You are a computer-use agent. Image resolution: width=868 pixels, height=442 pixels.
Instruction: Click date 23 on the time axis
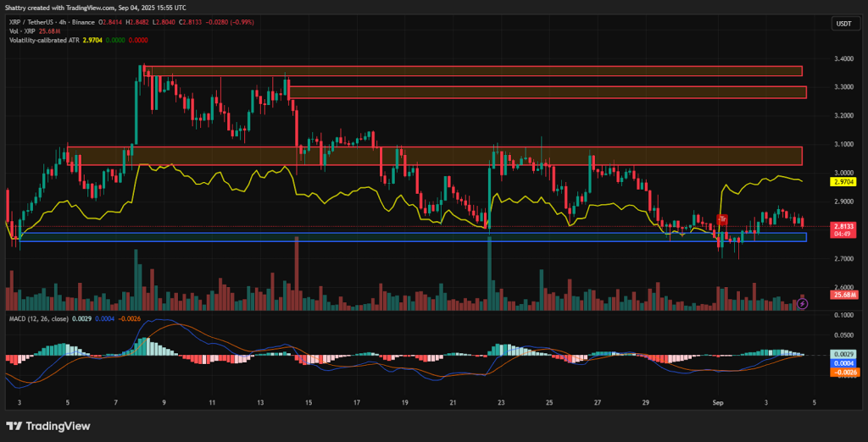click(x=502, y=405)
